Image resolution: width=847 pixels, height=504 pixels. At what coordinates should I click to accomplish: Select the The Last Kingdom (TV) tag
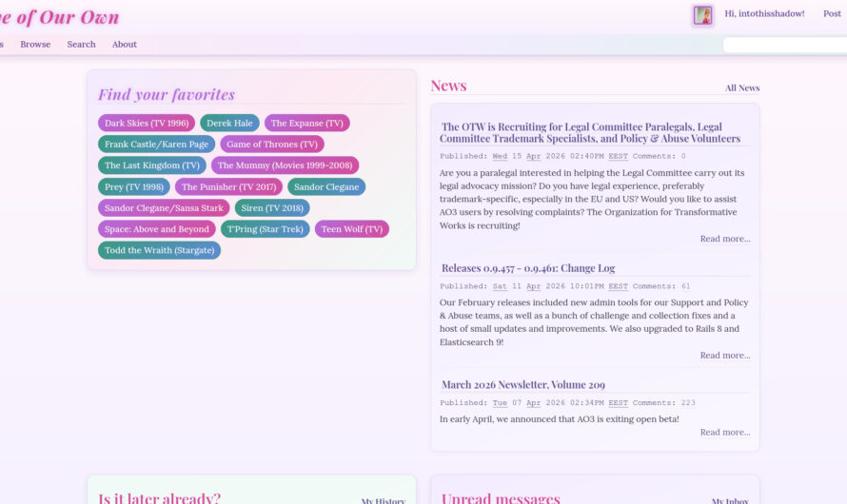151,165
